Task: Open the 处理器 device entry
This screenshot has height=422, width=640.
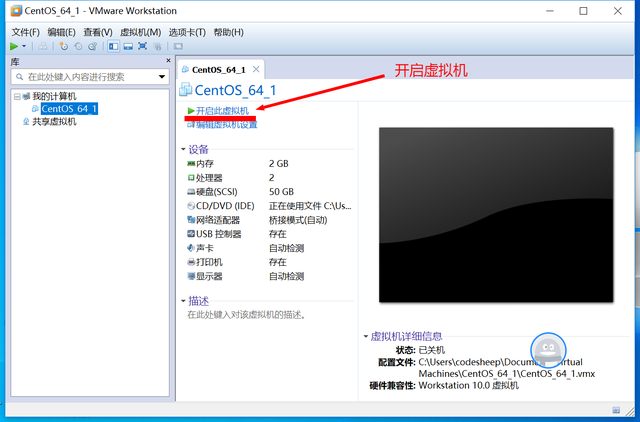Action: 209,178
